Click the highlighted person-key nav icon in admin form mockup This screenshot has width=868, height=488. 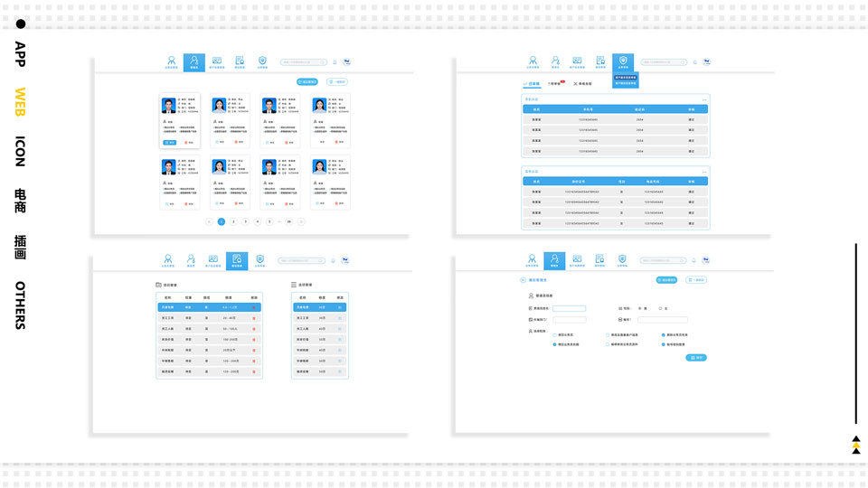click(x=554, y=260)
